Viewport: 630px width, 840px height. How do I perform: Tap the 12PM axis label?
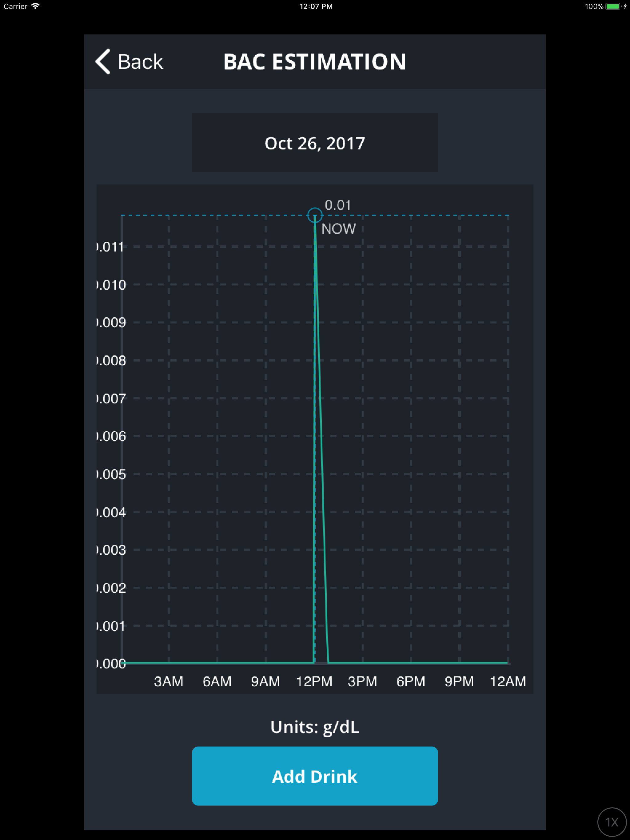point(314,681)
